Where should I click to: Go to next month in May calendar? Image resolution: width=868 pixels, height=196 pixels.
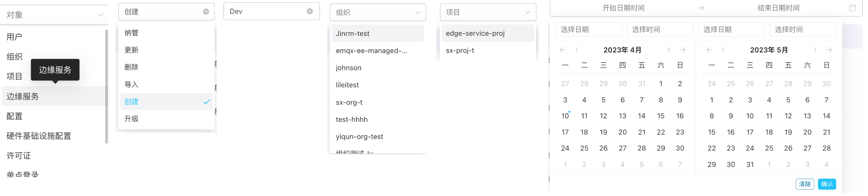click(815, 50)
